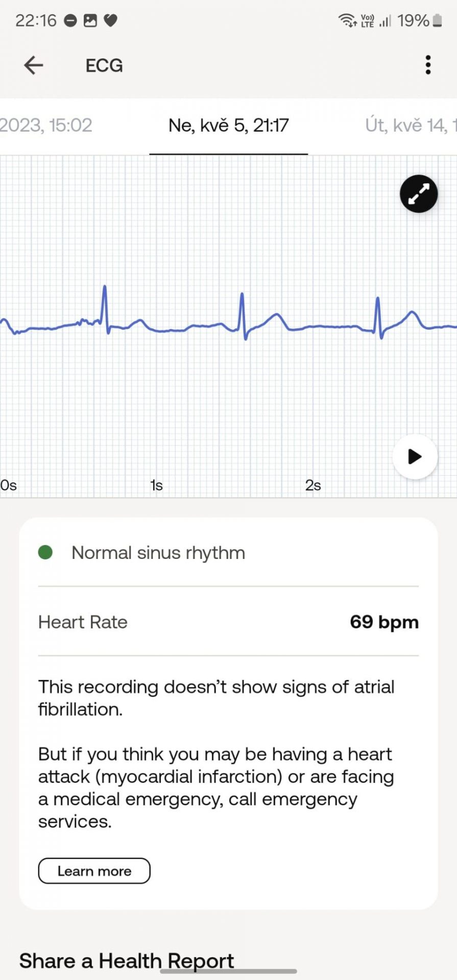This screenshot has width=457, height=980.
Task: Tap the 2s marker on ECG timeline
Action: click(x=313, y=485)
